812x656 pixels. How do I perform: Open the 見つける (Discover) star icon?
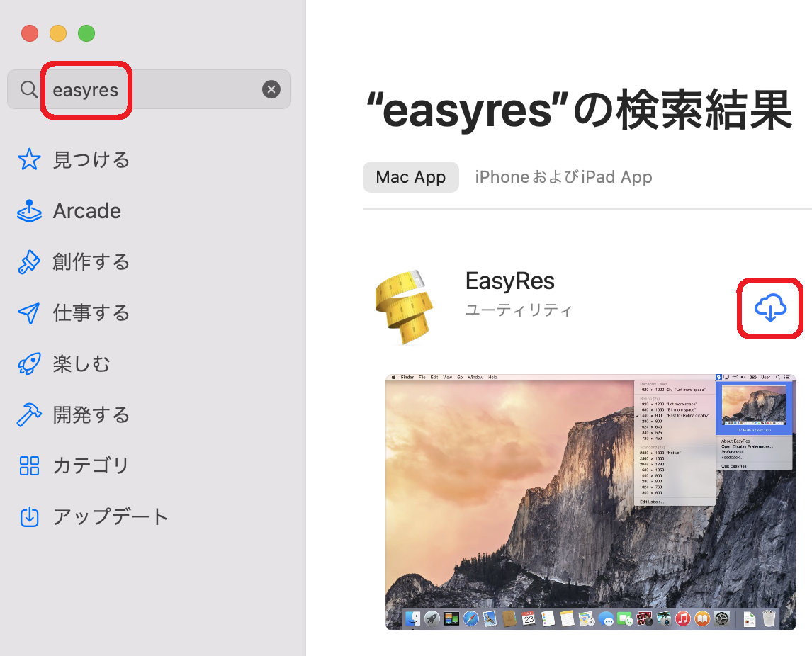click(x=29, y=159)
